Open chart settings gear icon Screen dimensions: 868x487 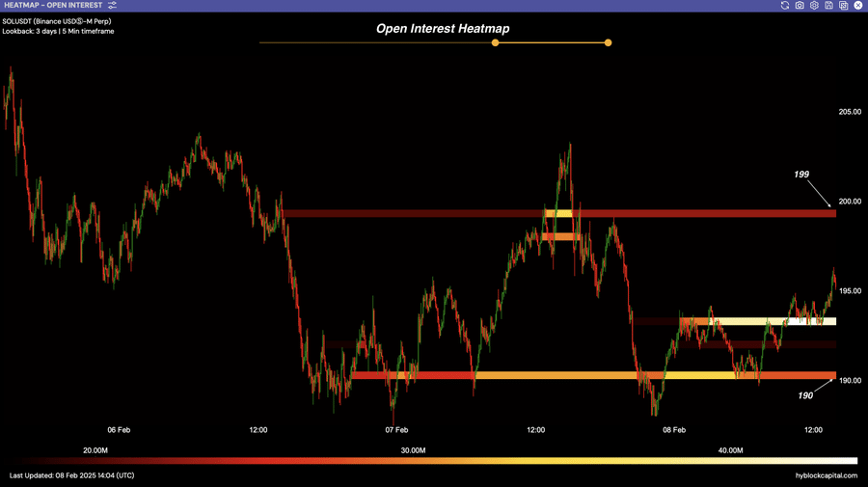tap(814, 6)
